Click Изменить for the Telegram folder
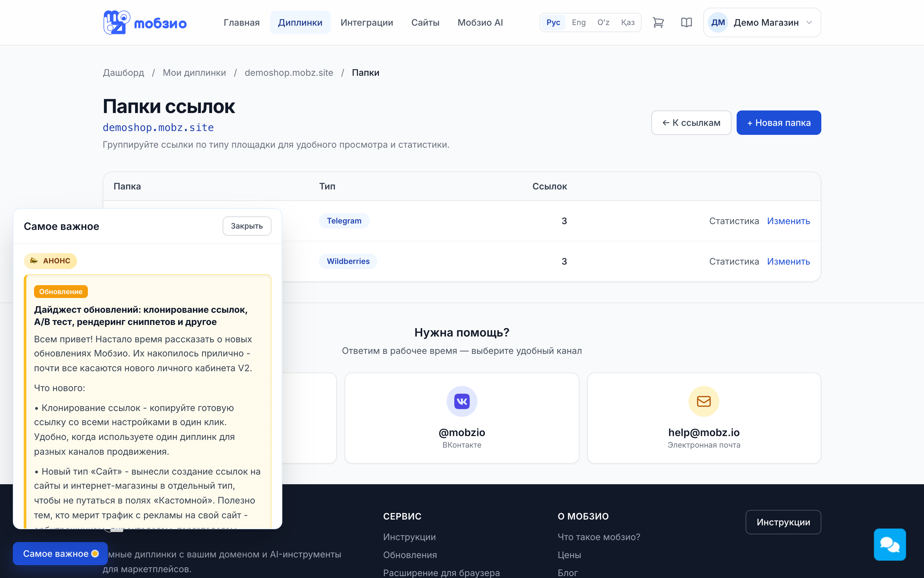 pyautogui.click(x=789, y=221)
